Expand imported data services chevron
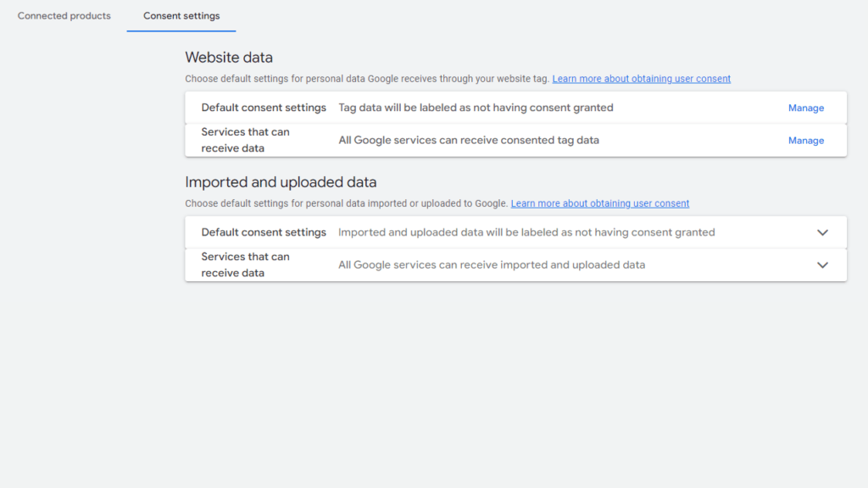This screenshot has height=488, width=868. (822, 265)
